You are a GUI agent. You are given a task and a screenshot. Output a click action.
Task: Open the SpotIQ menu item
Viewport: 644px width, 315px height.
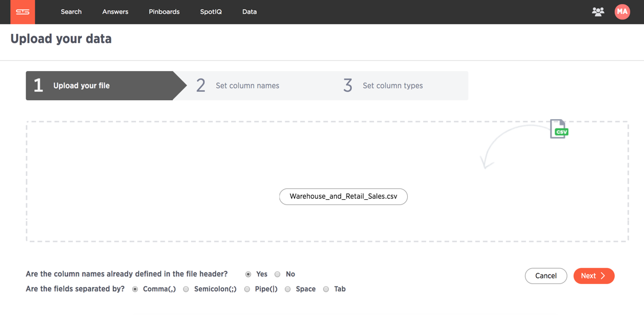tap(211, 12)
